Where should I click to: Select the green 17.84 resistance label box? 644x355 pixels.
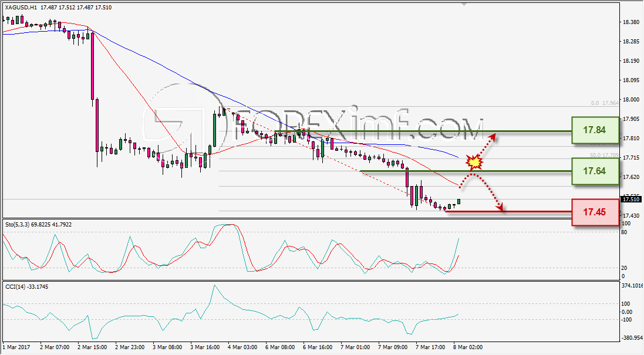[x=595, y=130]
